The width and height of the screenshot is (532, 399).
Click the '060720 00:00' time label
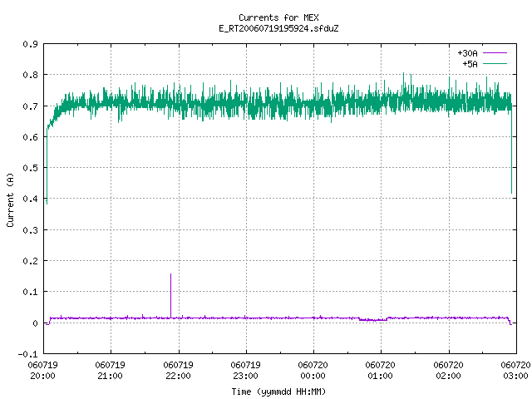313,371
